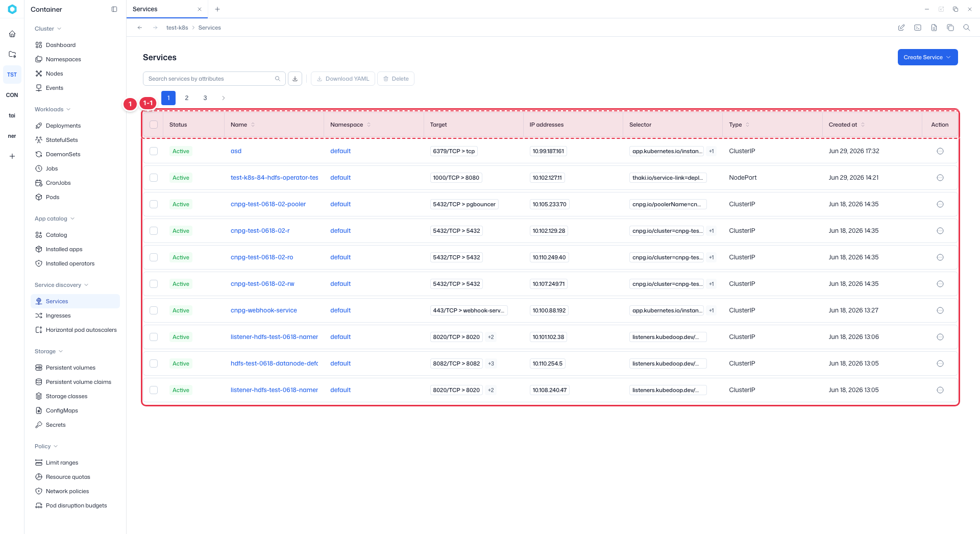Click the plus icon in left rail

pyautogui.click(x=12, y=156)
